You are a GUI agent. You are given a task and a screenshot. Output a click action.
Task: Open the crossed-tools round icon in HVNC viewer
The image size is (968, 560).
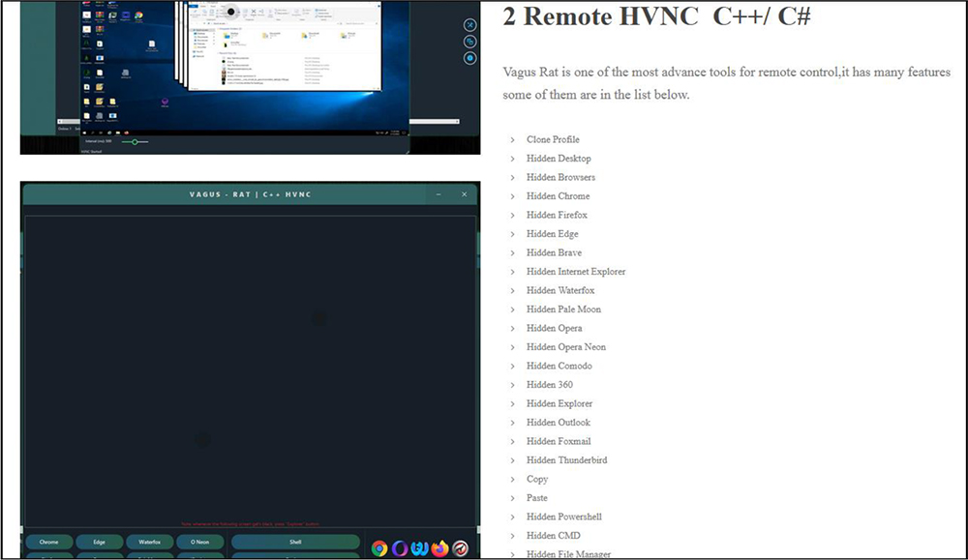(469, 25)
